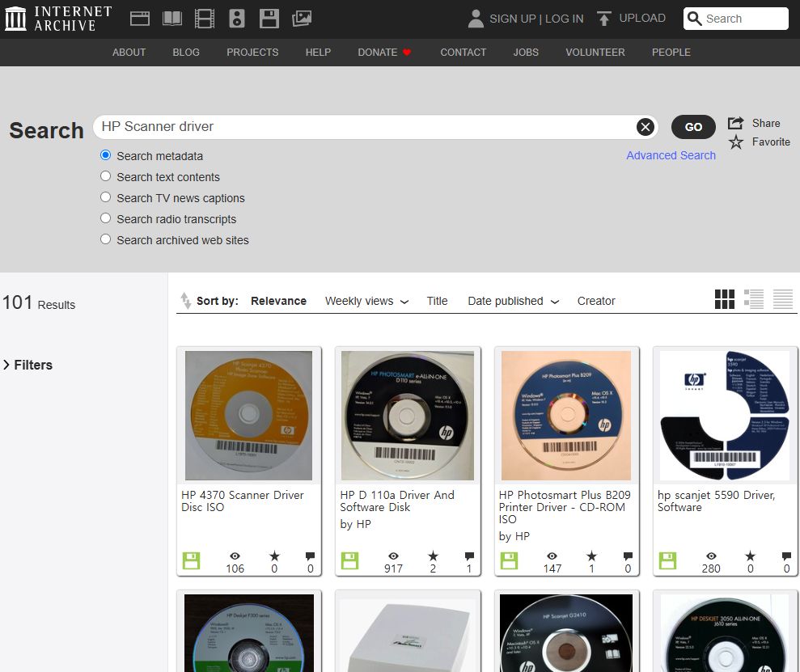This screenshot has height=672, width=800.
Task: Click software icon on HP D 110a card
Action: point(350,561)
